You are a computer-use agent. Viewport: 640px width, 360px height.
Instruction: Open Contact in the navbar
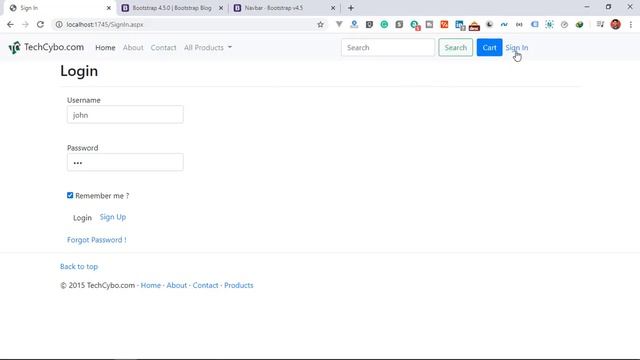tap(163, 47)
